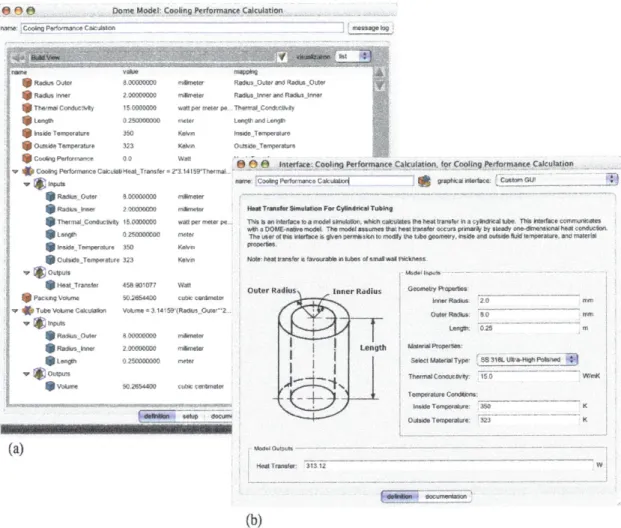Screen dimensions: 621x528
Task: Click the top-level Length parameter cube icon
Action: pyautogui.click(x=27, y=120)
